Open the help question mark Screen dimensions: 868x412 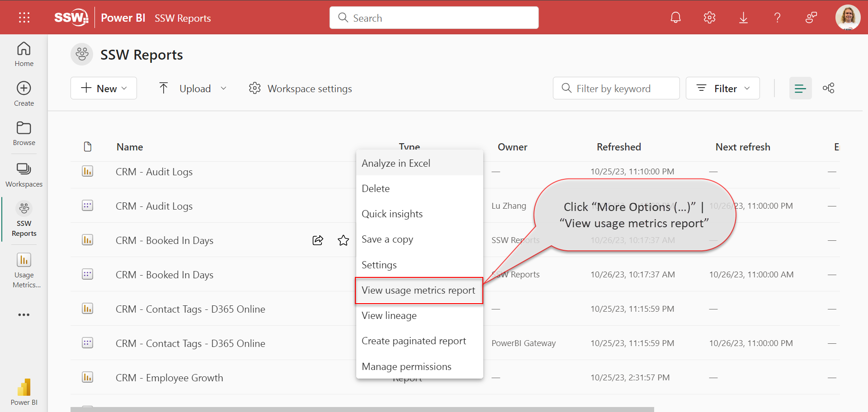tap(777, 18)
